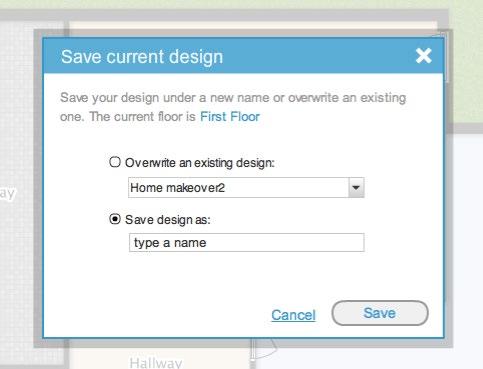This screenshot has width=483, height=369.
Task: Open the First Floor link
Action: (230, 117)
